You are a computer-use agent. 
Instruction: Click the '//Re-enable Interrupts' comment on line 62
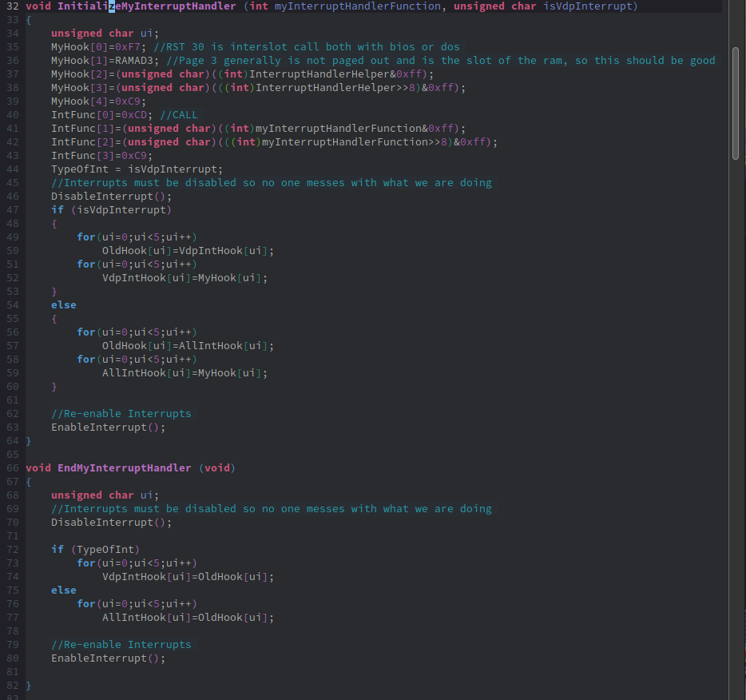tap(121, 414)
